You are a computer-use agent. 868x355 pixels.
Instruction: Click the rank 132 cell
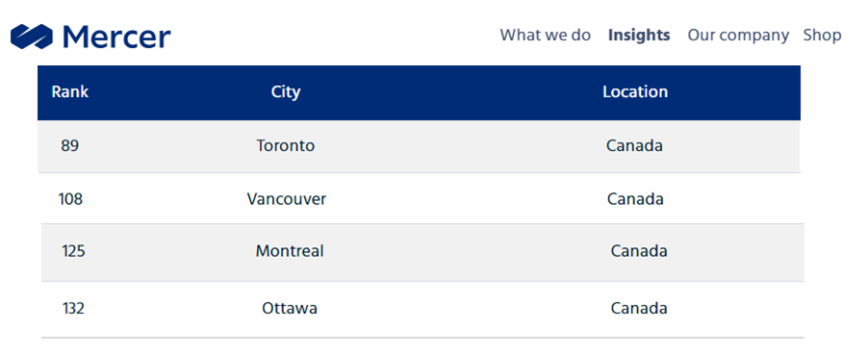[73, 308]
